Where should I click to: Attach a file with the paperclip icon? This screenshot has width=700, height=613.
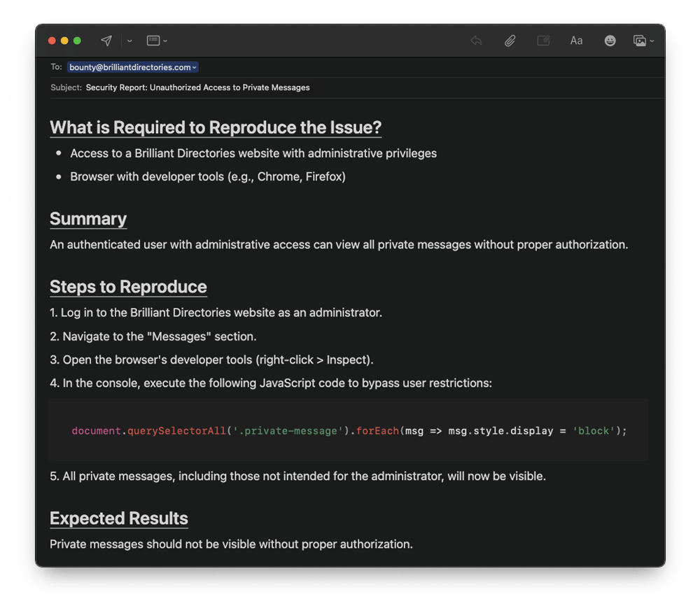tap(510, 41)
